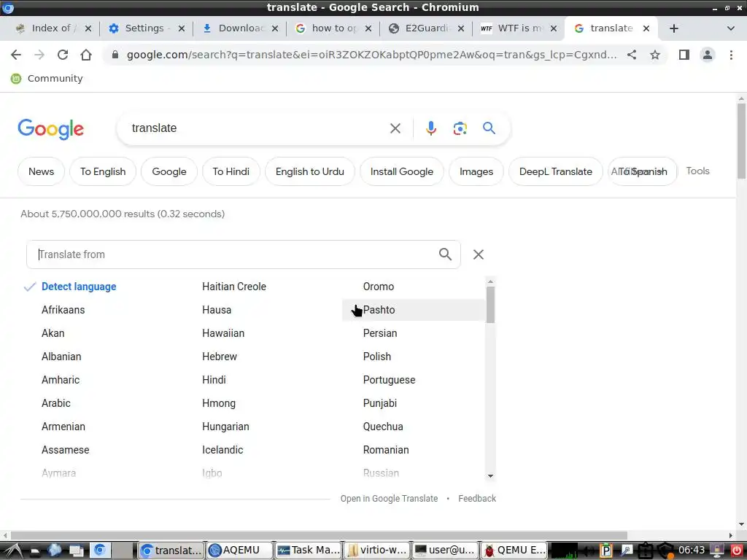
Task: Click the taskbar clock showing 06:43
Action: click(x=692, y=551)
